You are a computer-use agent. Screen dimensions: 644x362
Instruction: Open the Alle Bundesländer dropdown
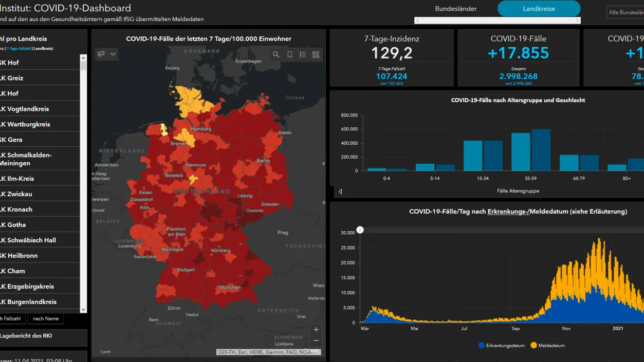625,12
